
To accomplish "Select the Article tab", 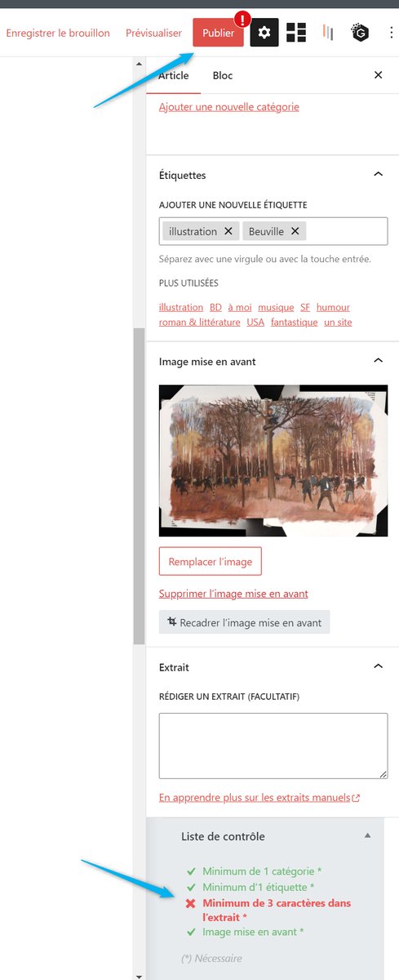I will tap(173, 75).
